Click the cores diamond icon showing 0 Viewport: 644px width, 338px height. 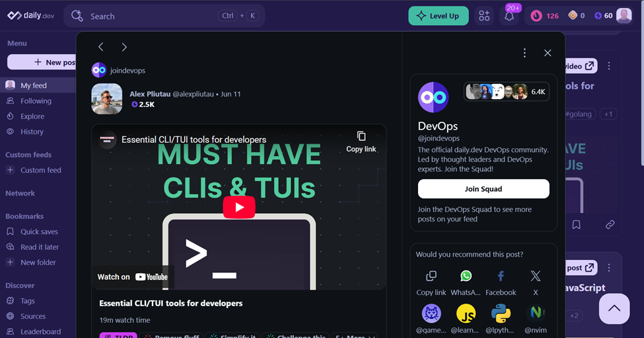[573, 16]
